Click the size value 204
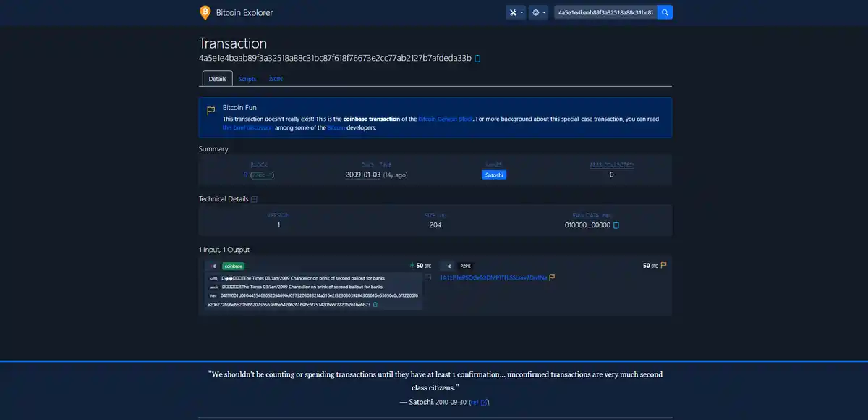 coord(435,225)
